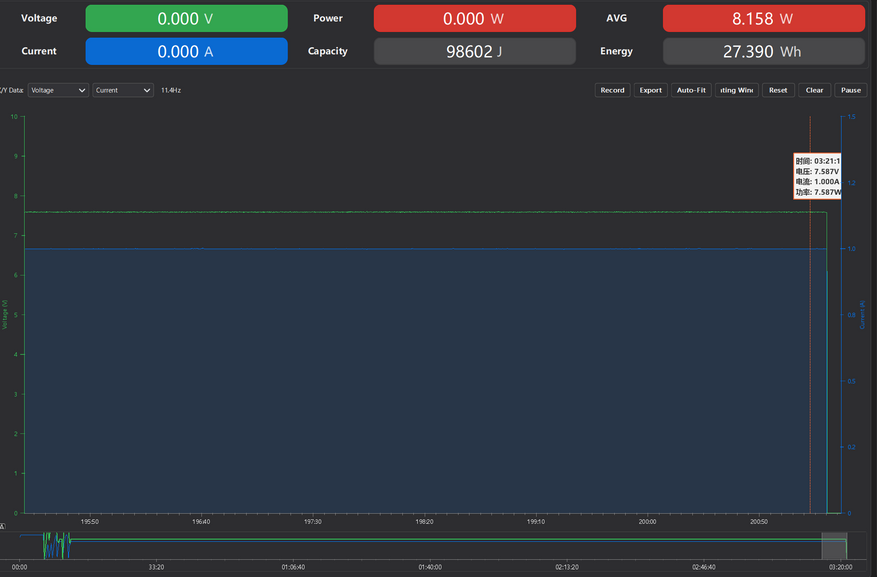Click the Record button
Image resolution: width=877 pixels, height=577 pixels.
[x=612, y=90]
